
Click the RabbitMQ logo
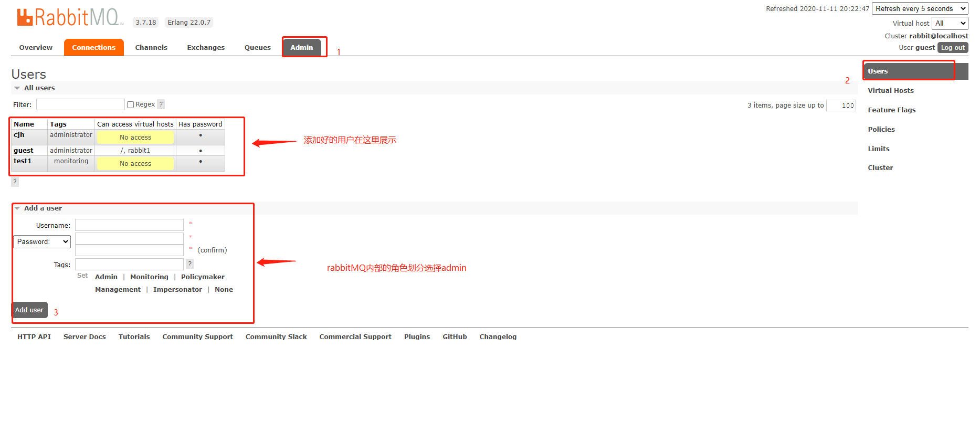(x=69, y=17)
